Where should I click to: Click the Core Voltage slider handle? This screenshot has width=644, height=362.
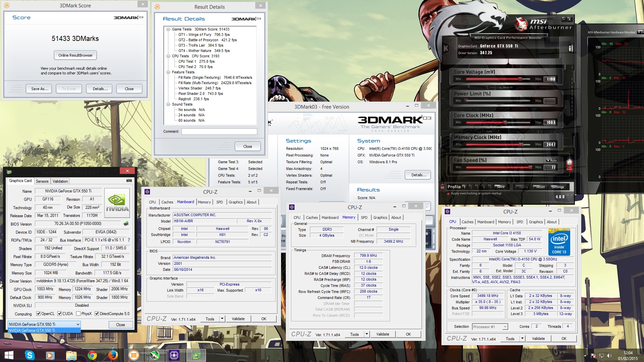click(520, 79)
